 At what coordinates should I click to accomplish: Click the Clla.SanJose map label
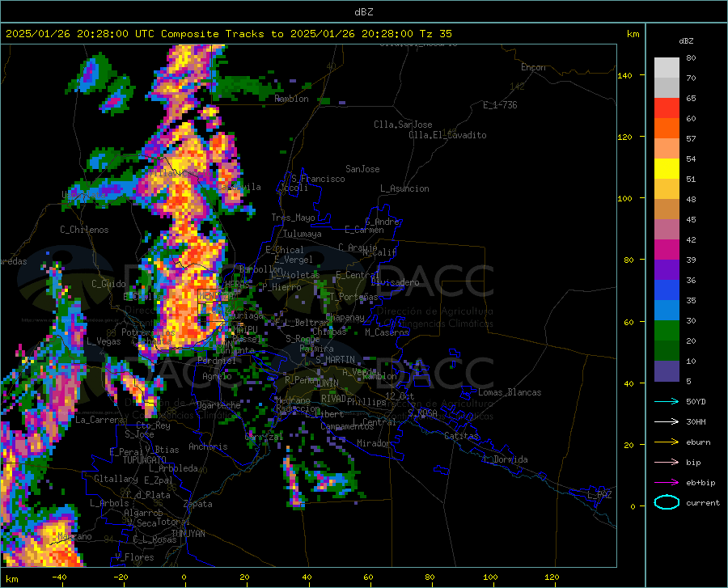pyautogui.click(x=403, y=125)
